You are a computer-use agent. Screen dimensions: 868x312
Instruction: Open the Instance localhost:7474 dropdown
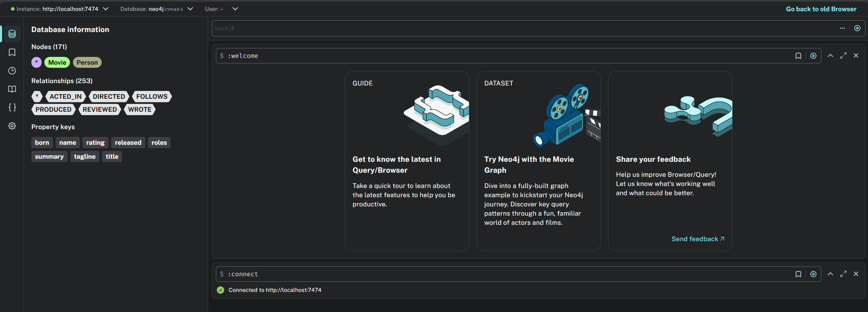click(60, 9)
